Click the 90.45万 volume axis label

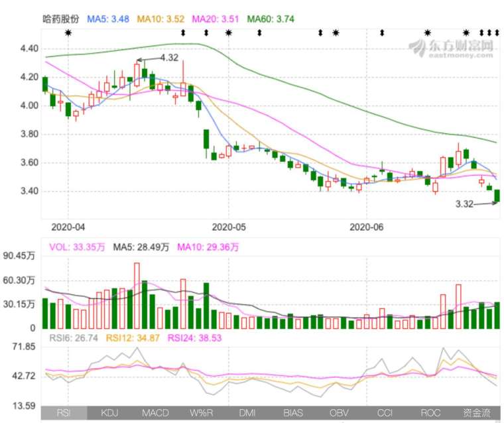tap(19, 256)
